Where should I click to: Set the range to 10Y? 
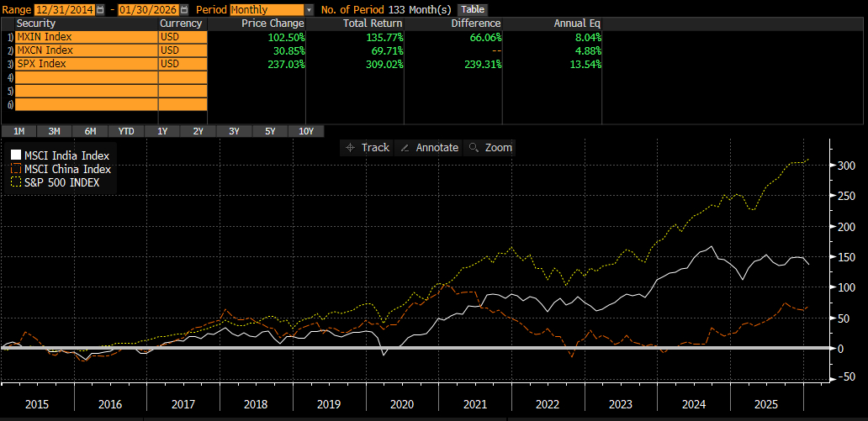306,131
